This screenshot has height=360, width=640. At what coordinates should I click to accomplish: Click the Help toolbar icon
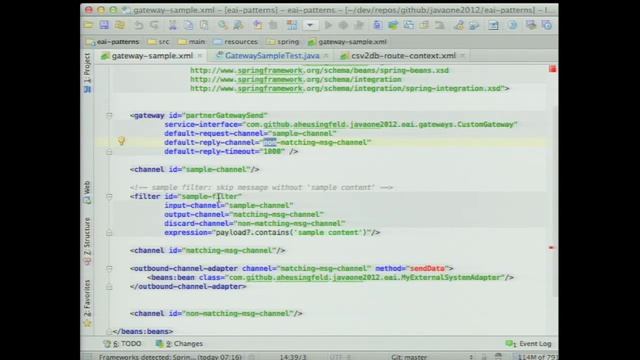[512, 25]
